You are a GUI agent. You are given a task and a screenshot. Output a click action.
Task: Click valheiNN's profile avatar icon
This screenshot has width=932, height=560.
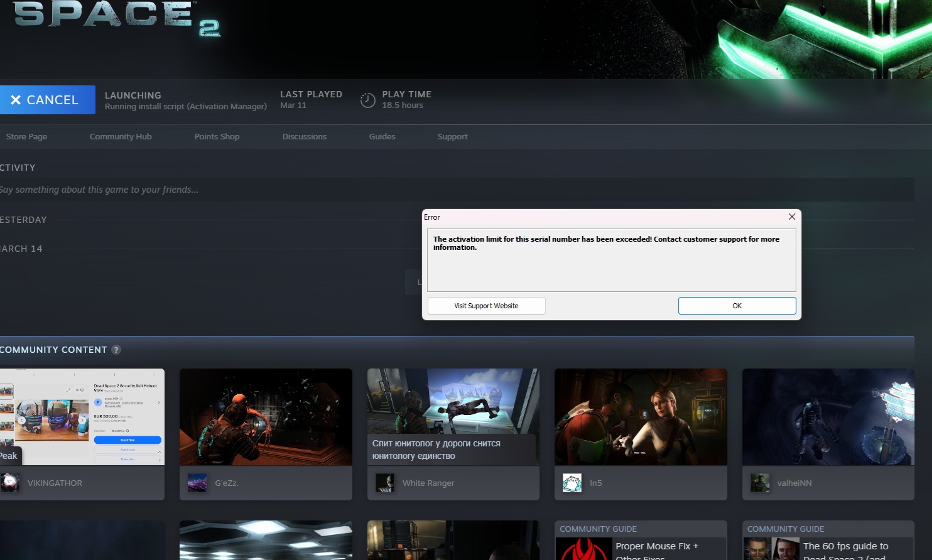point(760,483)
